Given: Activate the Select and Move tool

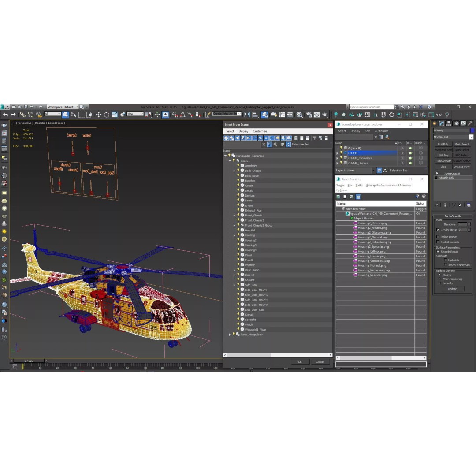Looking at the screenshot, I should pos(98,115).
